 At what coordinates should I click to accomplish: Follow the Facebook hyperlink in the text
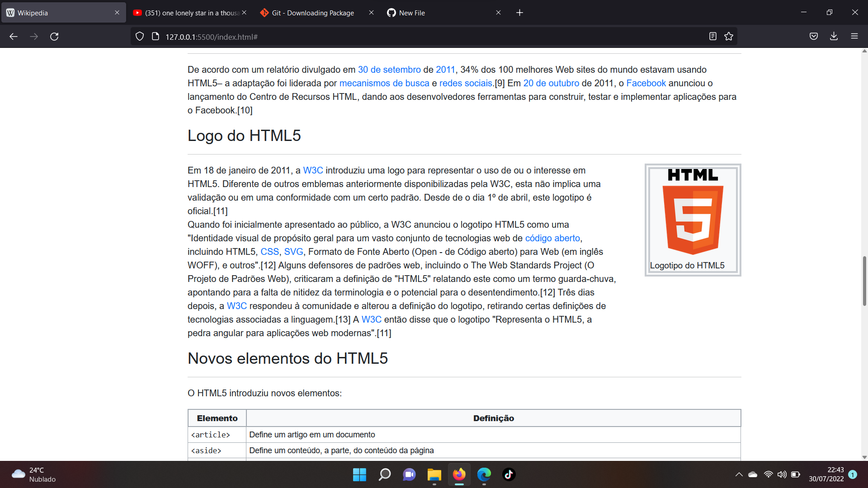(646, 83)
